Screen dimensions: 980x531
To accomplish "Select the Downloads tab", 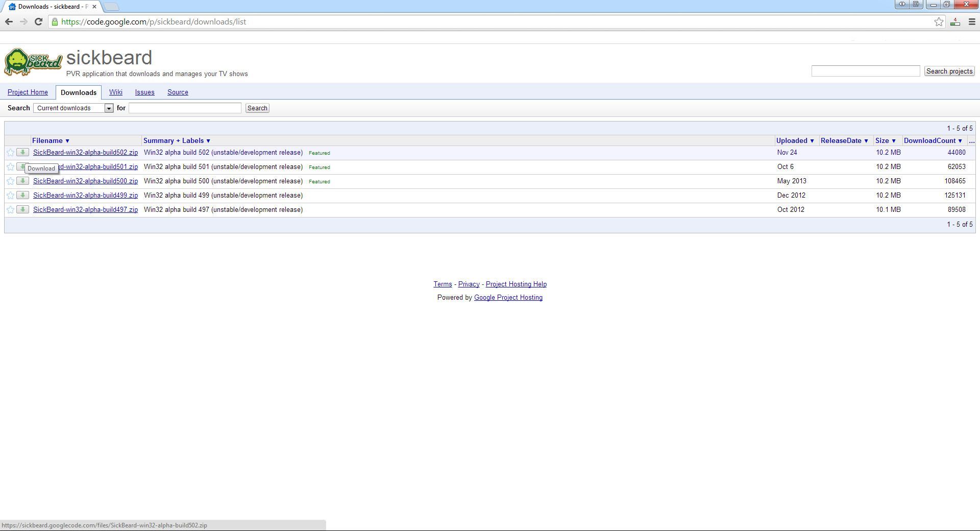I will click(78, 92).
